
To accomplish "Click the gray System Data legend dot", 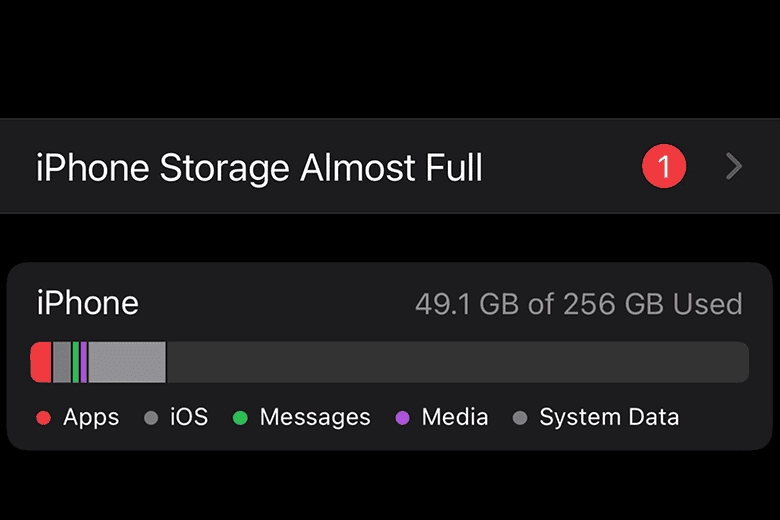I will click(520, 418).
